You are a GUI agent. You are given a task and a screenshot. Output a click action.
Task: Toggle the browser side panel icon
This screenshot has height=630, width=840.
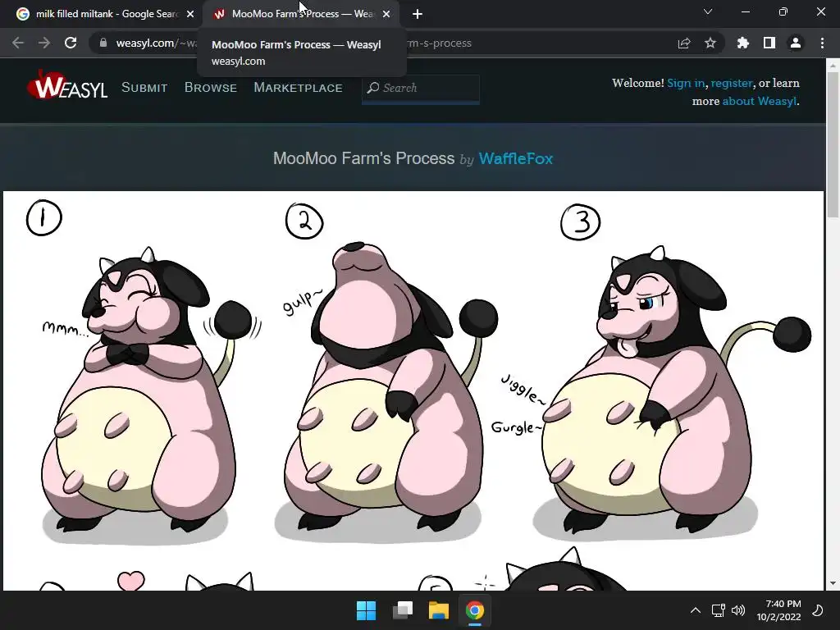click(x=769, y=43)
